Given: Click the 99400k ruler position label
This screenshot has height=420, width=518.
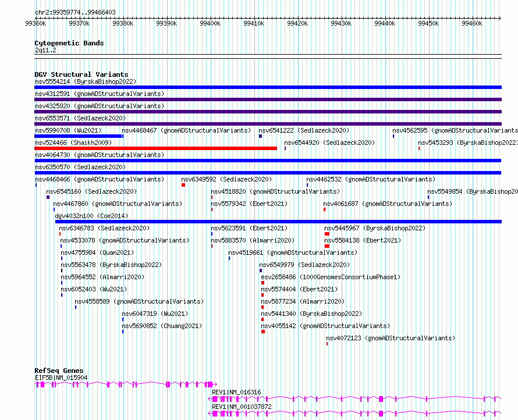Looking at the screenshot, I should (x=210, y=23).
